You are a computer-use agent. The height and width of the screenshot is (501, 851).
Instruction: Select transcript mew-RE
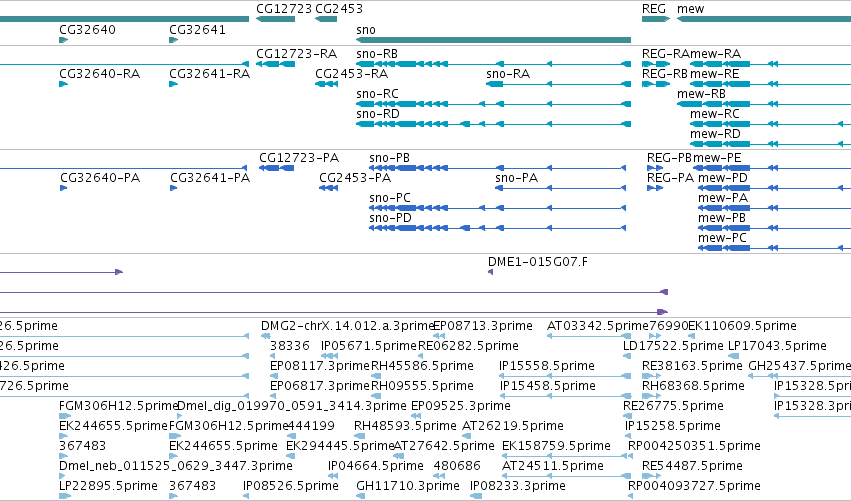(715, 74)
